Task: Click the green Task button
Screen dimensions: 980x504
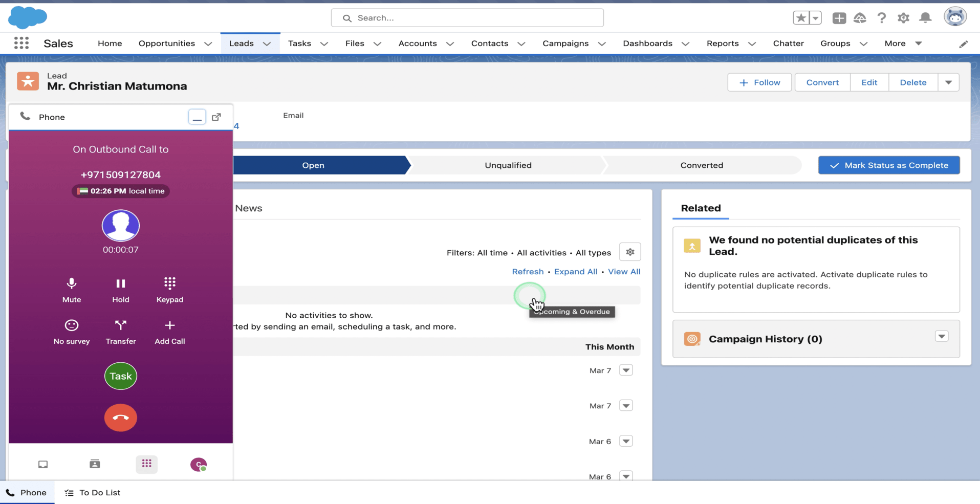Action: (x=121, y=376)
